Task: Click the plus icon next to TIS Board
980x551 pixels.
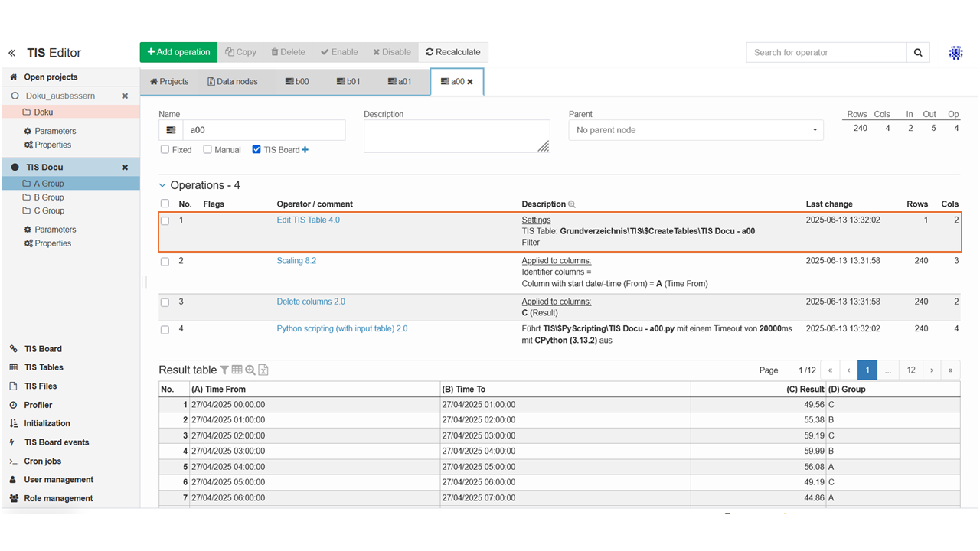Action: [305, 150]
